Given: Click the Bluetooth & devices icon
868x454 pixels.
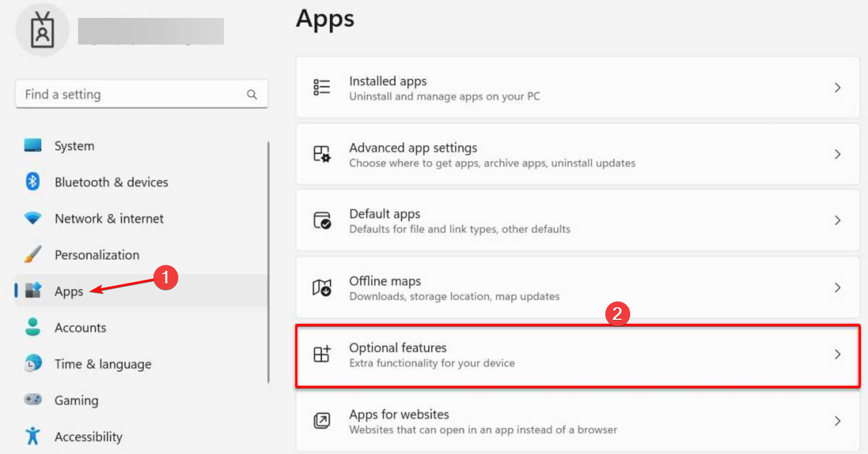Looking at the screenshot, I should tap(33, 182).
